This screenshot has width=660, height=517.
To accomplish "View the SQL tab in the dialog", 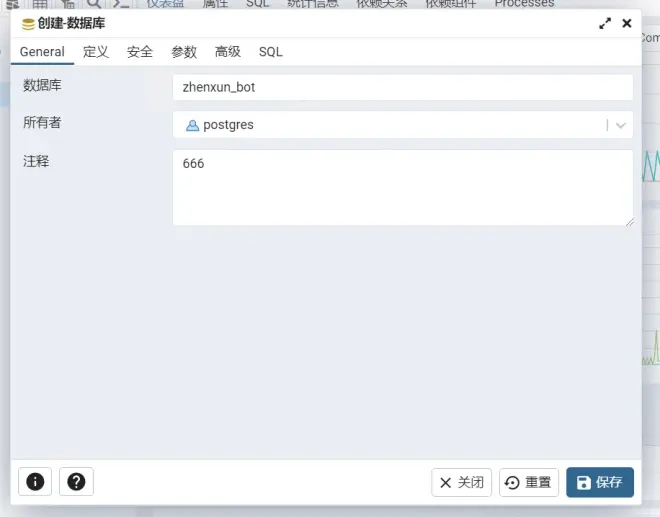I will pos(271,52).
